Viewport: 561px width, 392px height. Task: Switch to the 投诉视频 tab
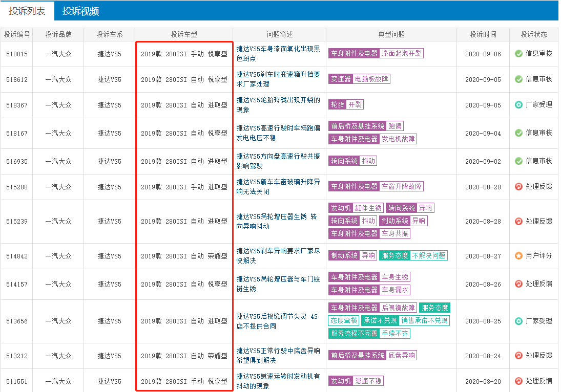80,11
